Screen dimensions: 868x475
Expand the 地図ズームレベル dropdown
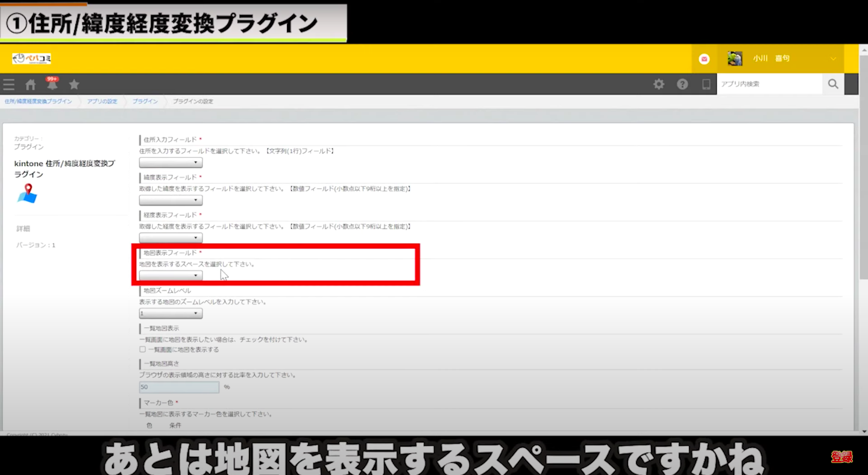click(x=171, y=313)
